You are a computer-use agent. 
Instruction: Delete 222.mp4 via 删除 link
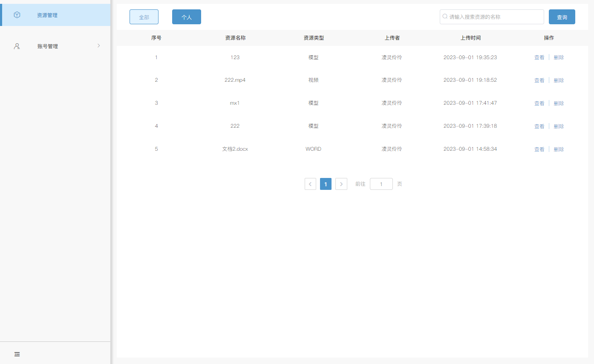coord(559,80)
